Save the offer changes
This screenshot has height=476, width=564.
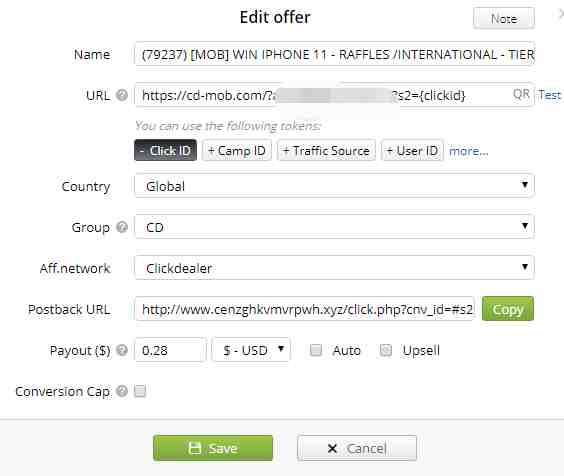point(213,448)
